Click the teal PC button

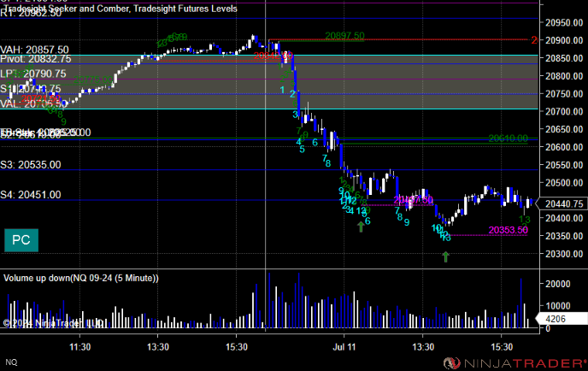21,240
